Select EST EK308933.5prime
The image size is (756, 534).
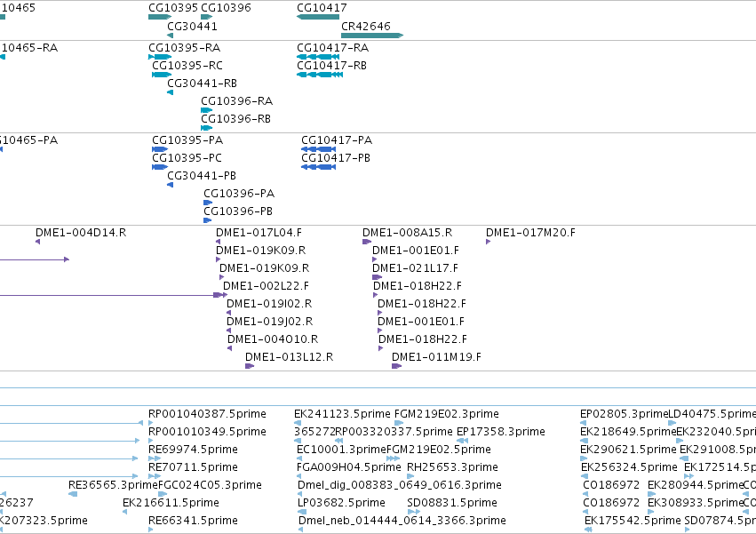696,503
